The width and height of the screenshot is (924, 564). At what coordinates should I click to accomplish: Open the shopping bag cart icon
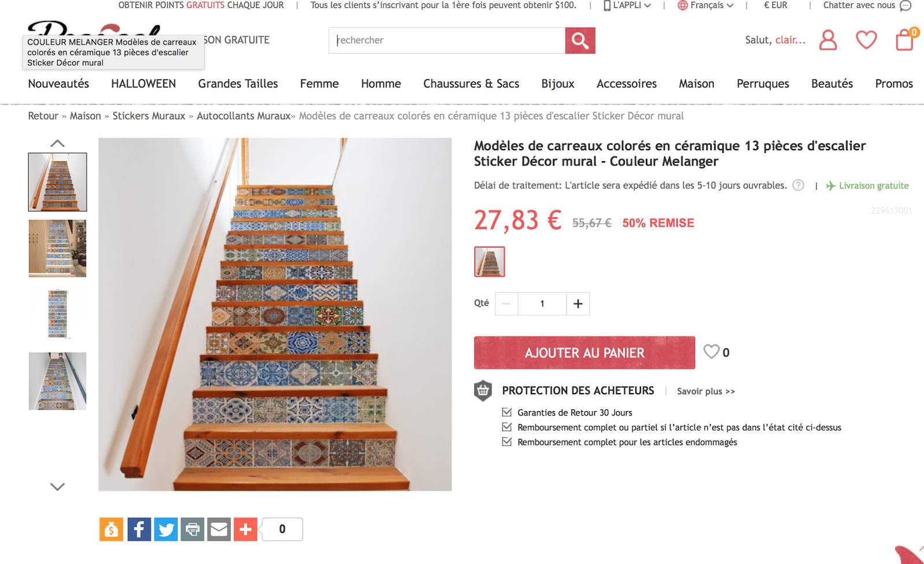coord(905,40)
